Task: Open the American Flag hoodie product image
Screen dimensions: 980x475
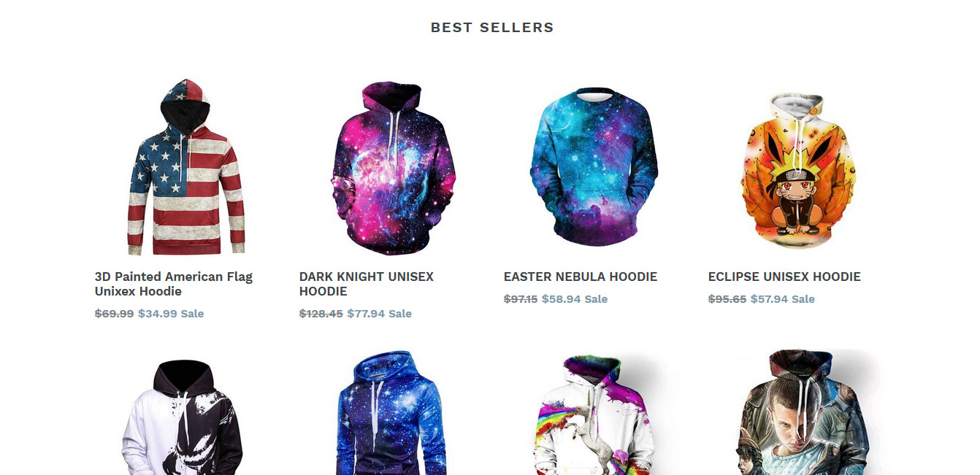Action: [185, 167]
